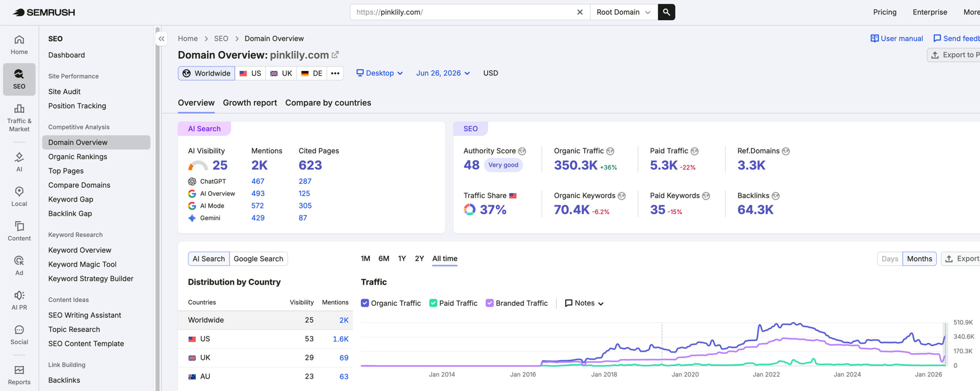Image resolution: width=980 pixels, height=391 pixels.
Task: Click ChatGPT mentions value 467
Action: click(x=258, y=181)
